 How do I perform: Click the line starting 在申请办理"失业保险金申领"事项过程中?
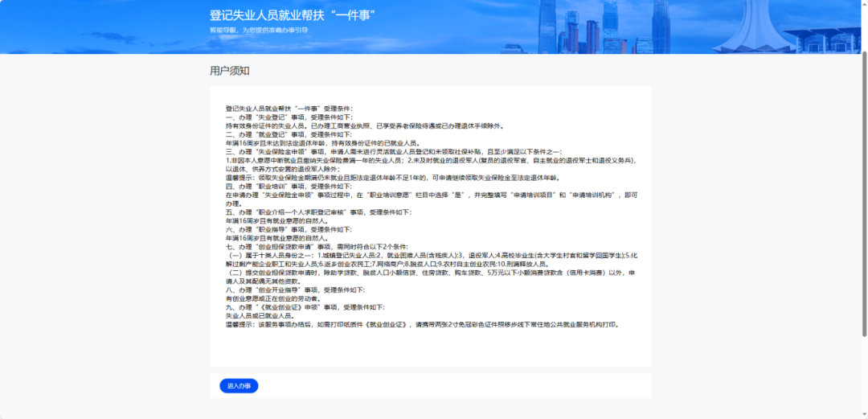[x=432, y=195]
